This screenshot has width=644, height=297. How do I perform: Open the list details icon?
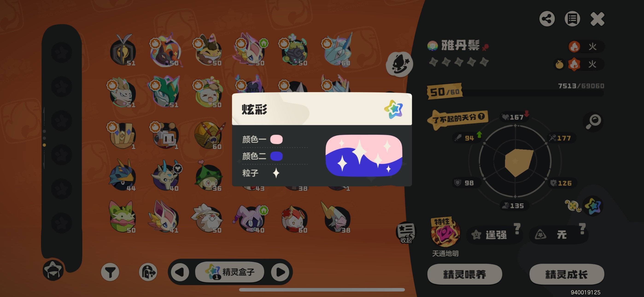tap(572, 19)
